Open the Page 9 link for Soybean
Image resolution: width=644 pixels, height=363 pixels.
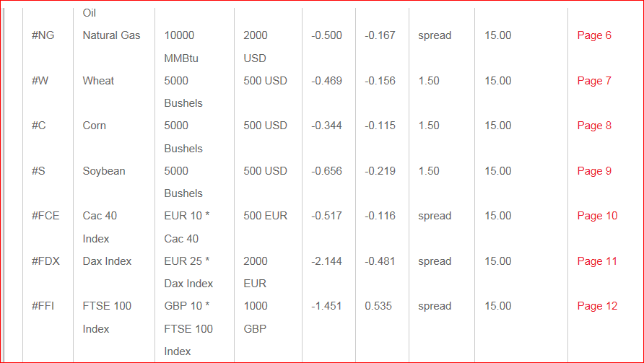pyautogui.click(x=594, y=171)
